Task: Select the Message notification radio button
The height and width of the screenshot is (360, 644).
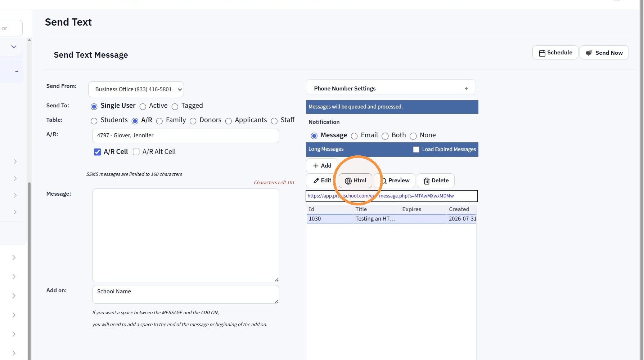Action: click(314, 135)
